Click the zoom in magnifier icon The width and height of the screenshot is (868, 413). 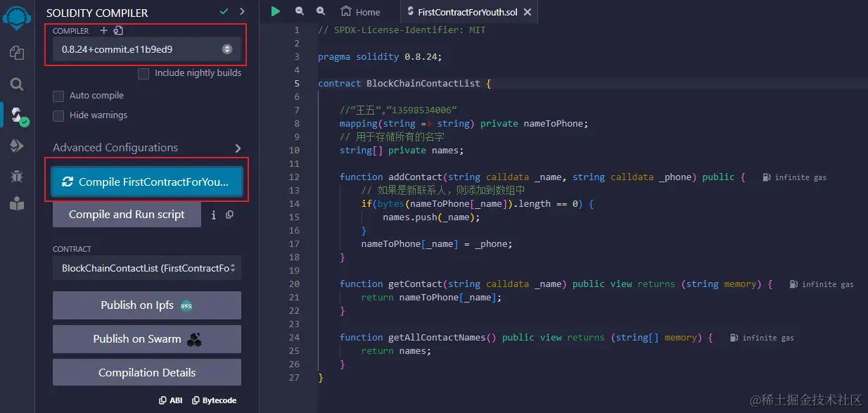[321, 11]
